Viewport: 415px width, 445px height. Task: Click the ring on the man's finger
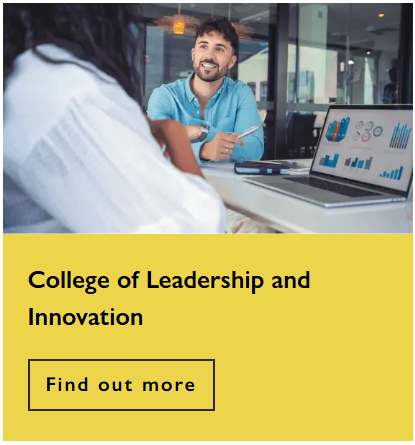click(x=227, y=151)
